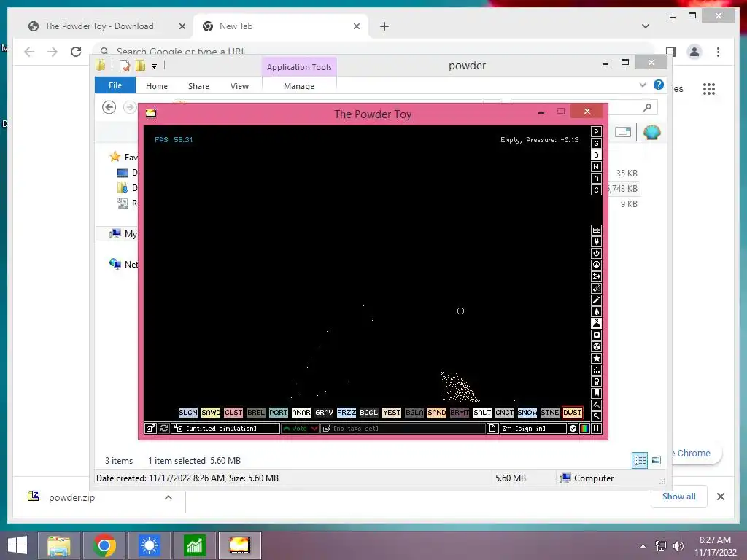Show hidden system tray icons
Viewport: 747px width, 560px height.
[643, 546]
